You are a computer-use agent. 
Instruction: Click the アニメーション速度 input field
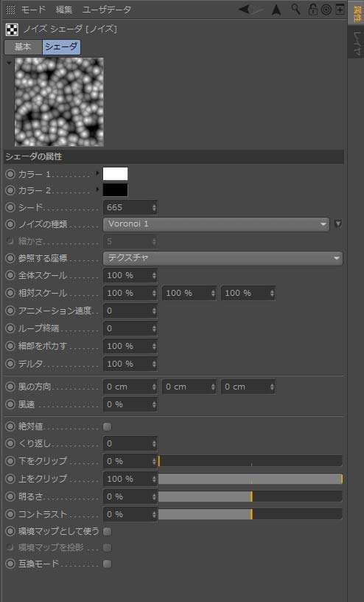point(130,311)
